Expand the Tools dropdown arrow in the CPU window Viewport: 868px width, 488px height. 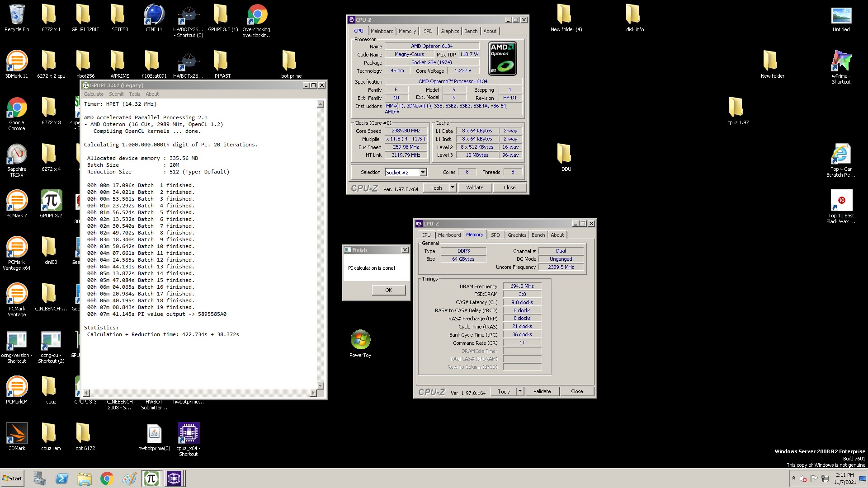click(x=453, y=188)
